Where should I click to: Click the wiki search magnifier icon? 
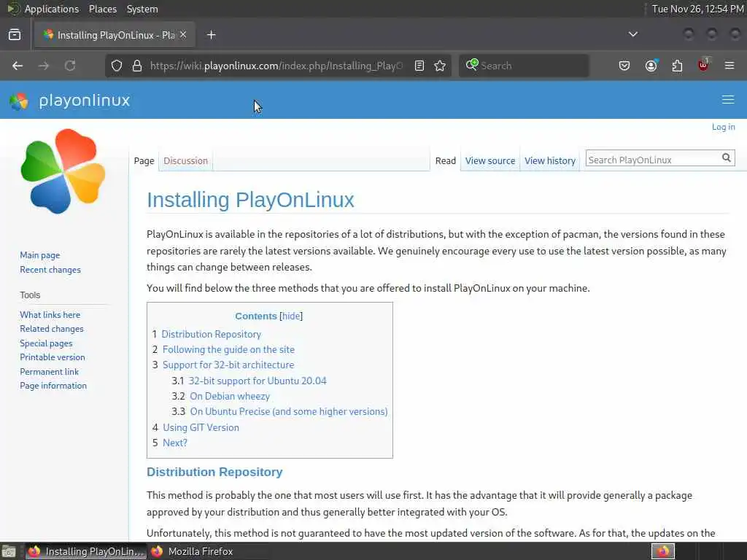[x=726, y=157]
